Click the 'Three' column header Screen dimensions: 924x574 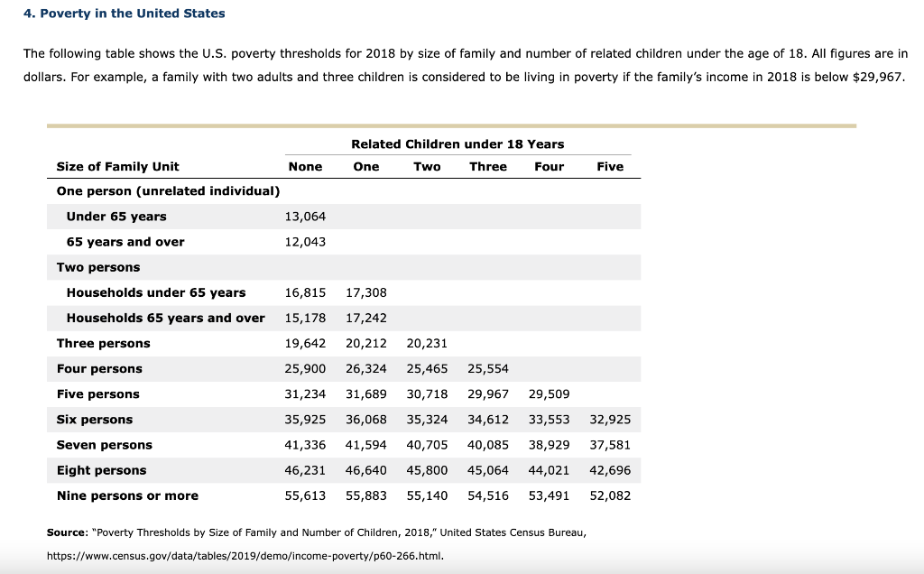click(487, 167)
